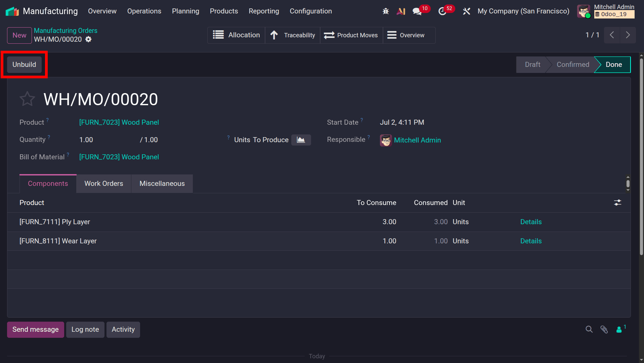Image resolution: width=644 pixels, height=363 pixels.
Task: Click the Unbuild button
Action: tap(24, 65)
